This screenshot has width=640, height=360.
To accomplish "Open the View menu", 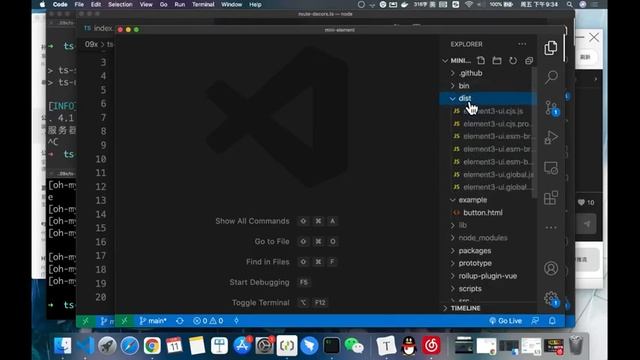I will pos(146,4).
